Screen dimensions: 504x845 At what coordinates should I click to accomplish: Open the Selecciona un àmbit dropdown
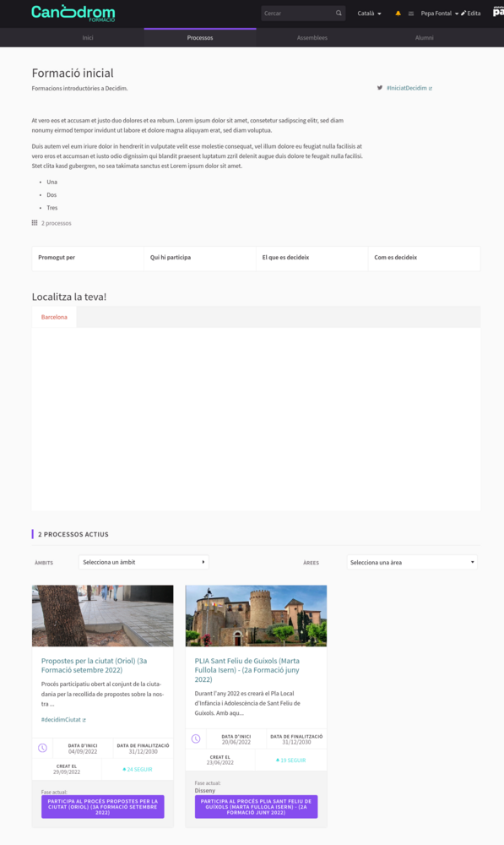coord(144,562)
